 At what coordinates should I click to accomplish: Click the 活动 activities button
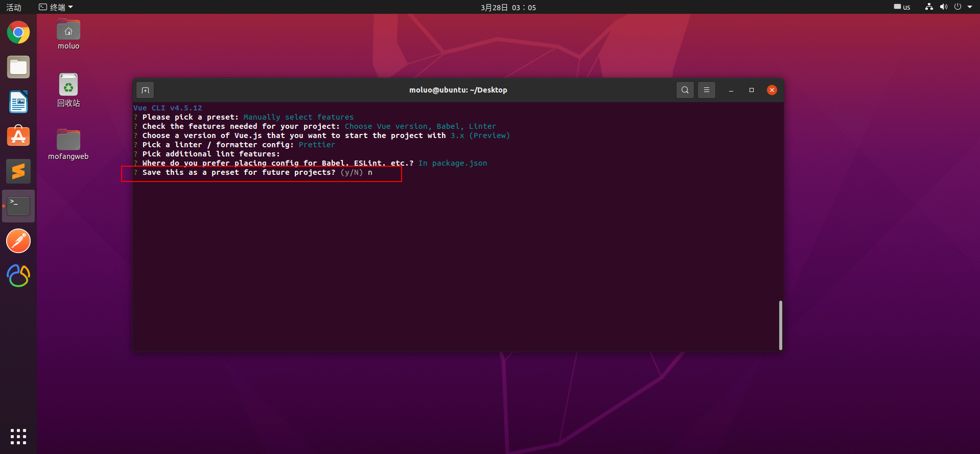pos(14,7)
